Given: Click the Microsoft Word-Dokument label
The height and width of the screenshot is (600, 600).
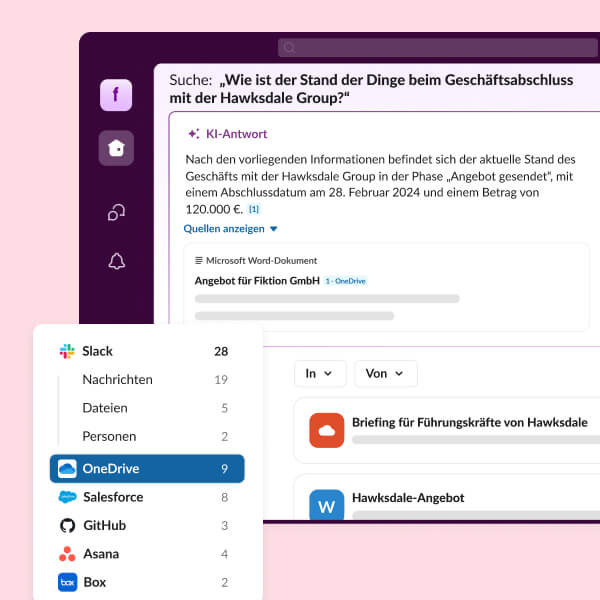Looking at the screenshot, I should point(261,261).
